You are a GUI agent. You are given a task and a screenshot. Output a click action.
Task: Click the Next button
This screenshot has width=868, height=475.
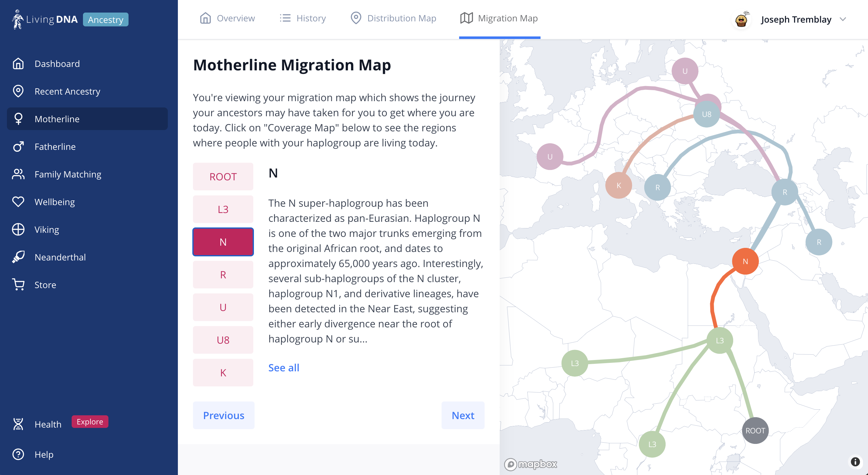click(x=463, y=415)
